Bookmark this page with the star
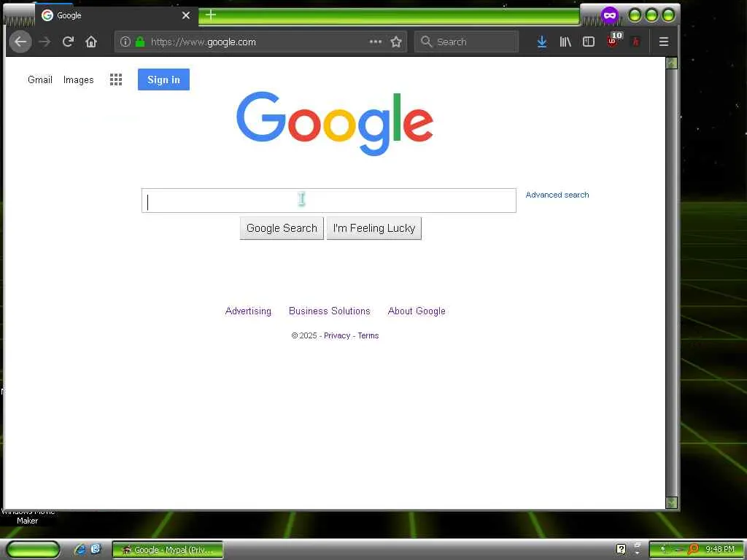747x560 pixels. click(x=396, y=42)
